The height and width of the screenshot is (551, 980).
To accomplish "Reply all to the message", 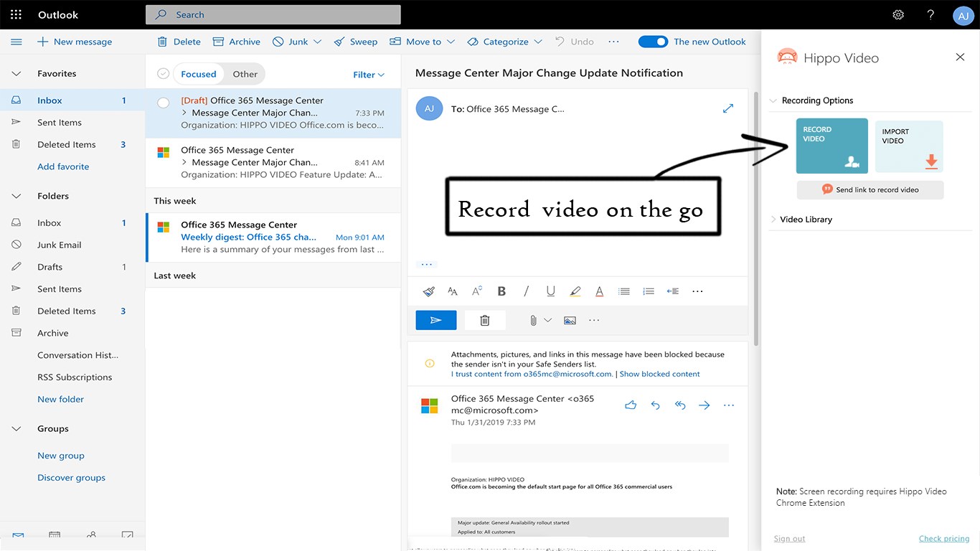I will coord(680,405).
